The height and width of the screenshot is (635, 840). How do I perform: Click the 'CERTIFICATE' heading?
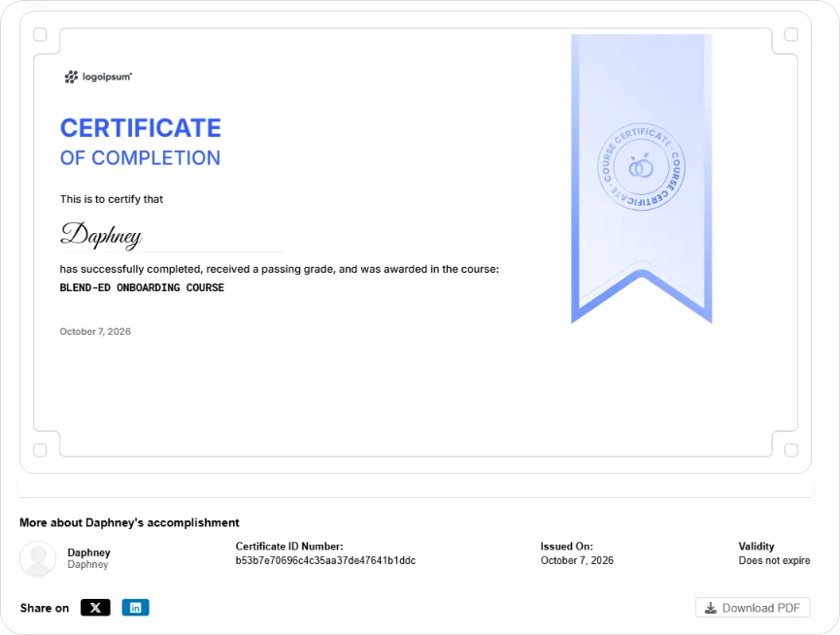click(141, 128)
